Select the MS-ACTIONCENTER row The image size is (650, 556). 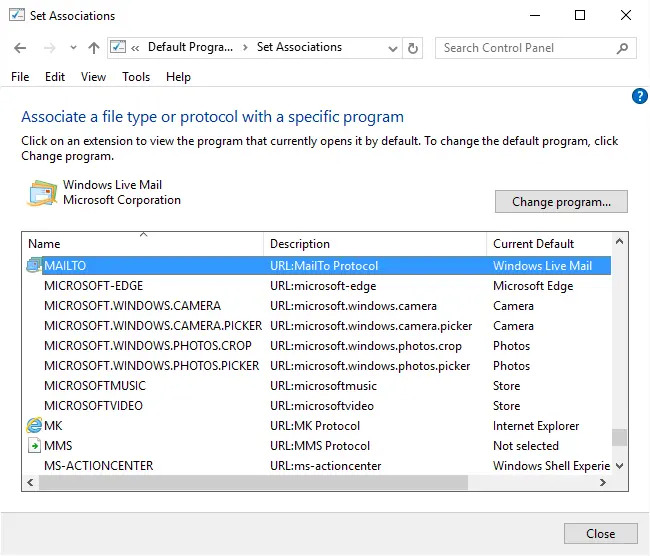coord(318,466)
